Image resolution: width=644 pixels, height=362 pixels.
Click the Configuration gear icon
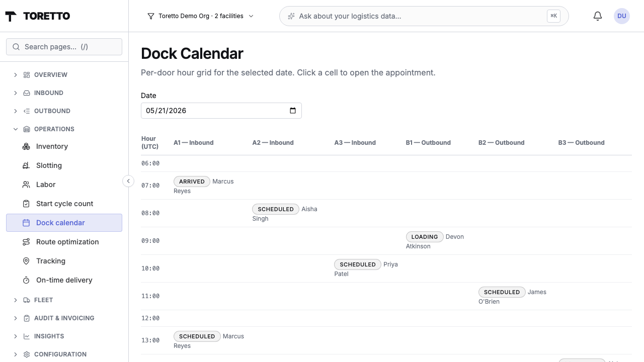point(27,354)
